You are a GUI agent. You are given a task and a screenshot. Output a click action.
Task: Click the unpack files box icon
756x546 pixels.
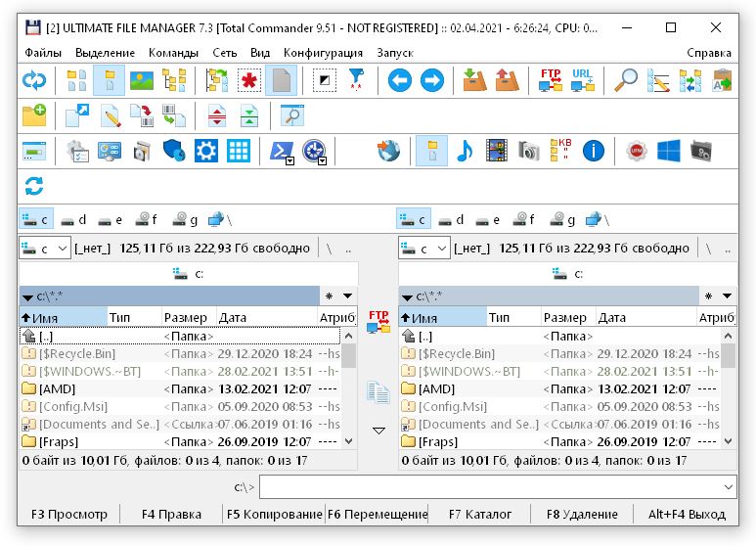tap(508, 80)
